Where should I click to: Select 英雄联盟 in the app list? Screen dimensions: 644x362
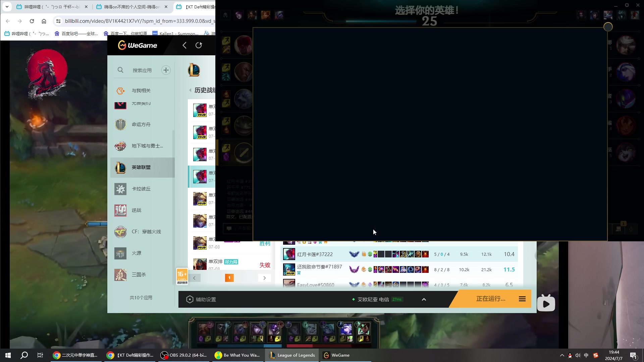pos(143,167)
